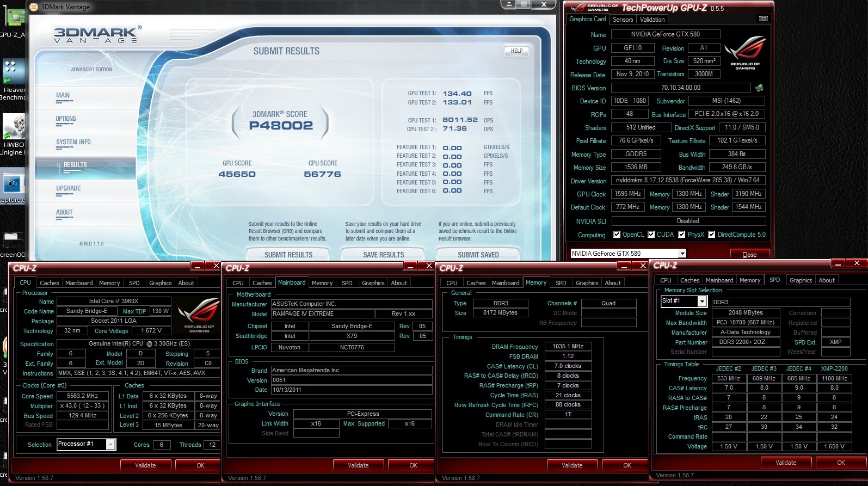This screenshot has height=486, width=868.
Task: Click Validate in CPU-Z Processor window
Action: point(145,465)
